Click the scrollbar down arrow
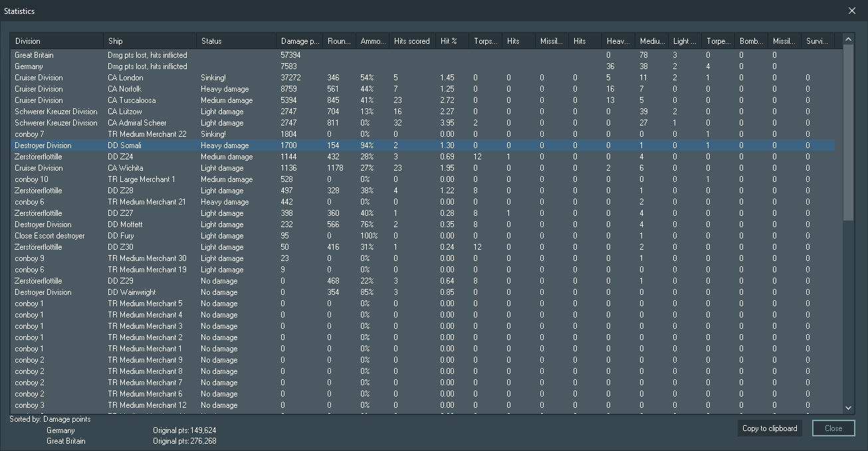The height and width of the screenshot is (451, 868). (x=848, y=408)
